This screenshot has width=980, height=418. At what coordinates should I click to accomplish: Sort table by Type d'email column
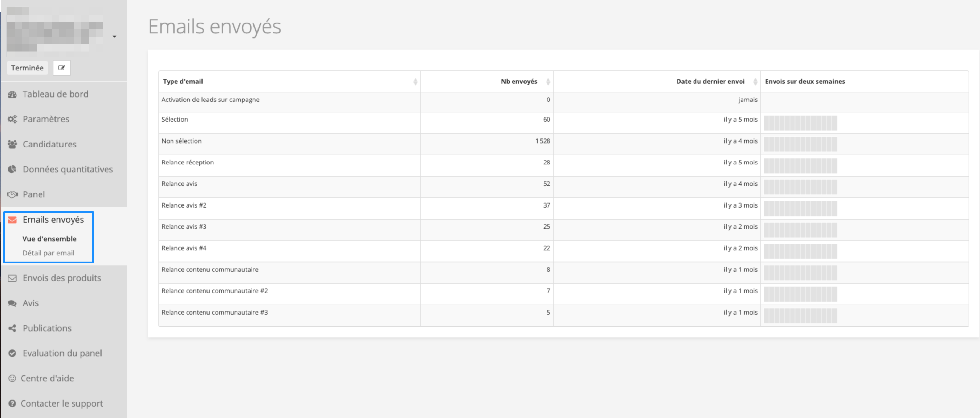[x=415, y=81]
